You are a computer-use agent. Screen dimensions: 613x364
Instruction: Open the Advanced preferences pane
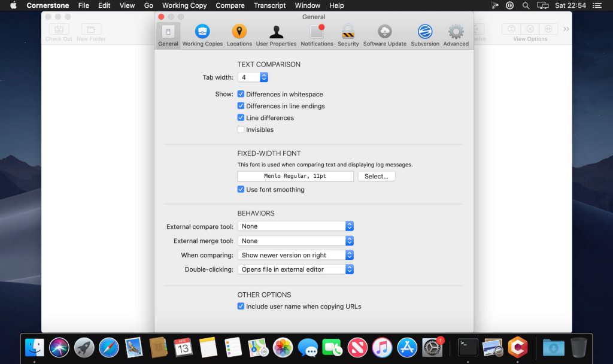point(456,35)
